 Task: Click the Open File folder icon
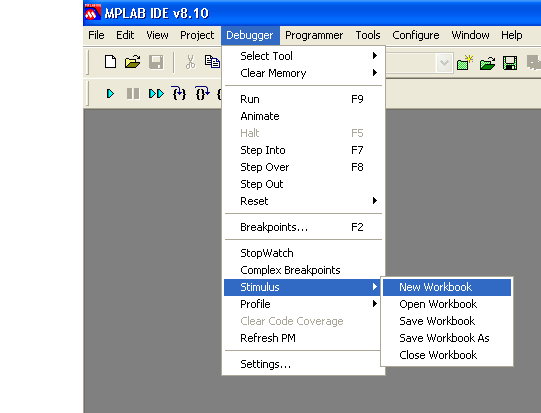(133, 62)
